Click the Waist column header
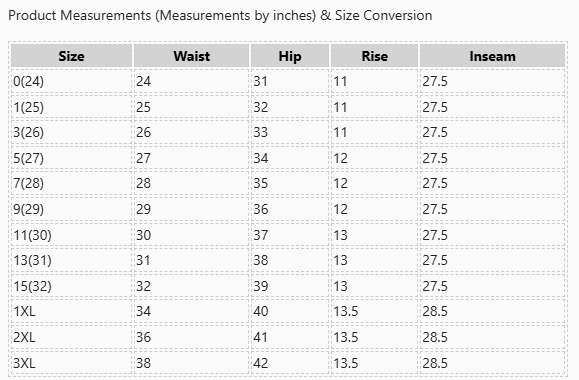Viewport: 579px width, 380px height. coord(191,56)
